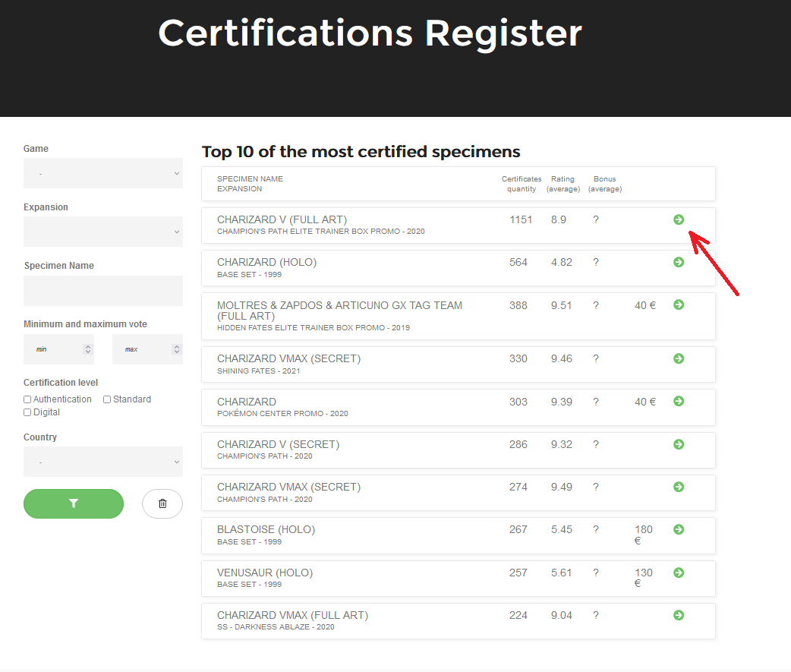Viewport: 791px width, 672px height.
Task: Click the 180 € bonus value
Action: (643, 535)
